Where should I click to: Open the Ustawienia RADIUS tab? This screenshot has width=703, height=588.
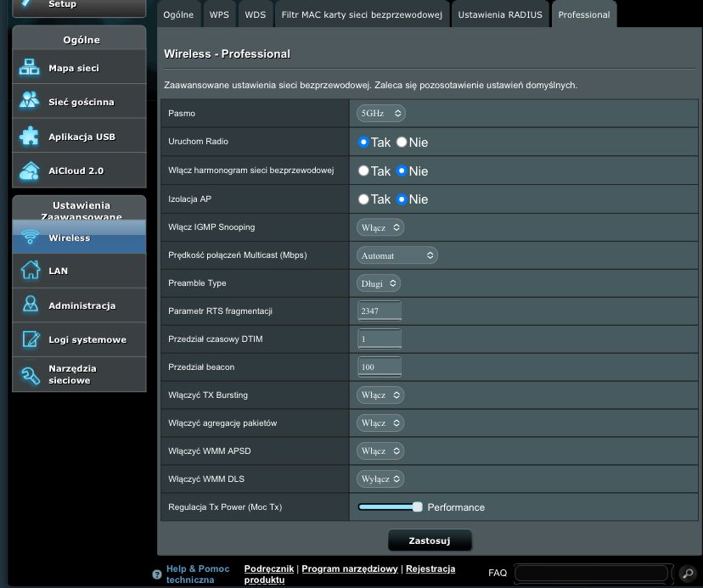499,14
